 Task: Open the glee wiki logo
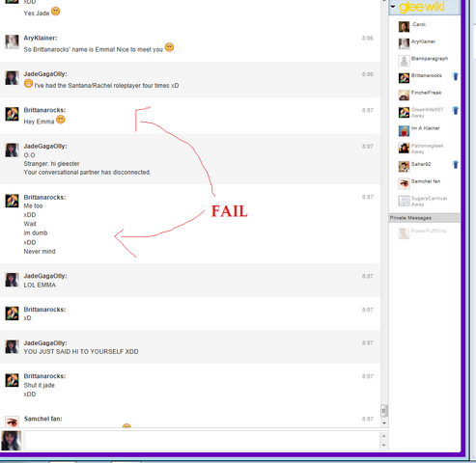click(422, 7)
